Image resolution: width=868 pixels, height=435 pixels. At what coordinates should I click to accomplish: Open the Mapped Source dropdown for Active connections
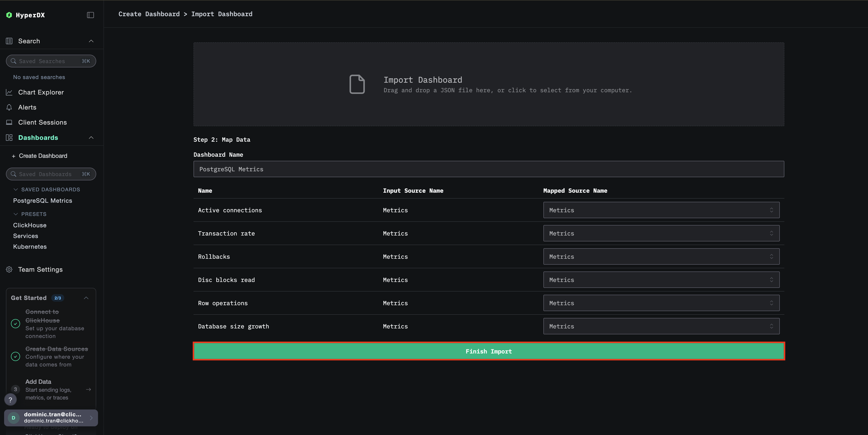click(661, 210)
